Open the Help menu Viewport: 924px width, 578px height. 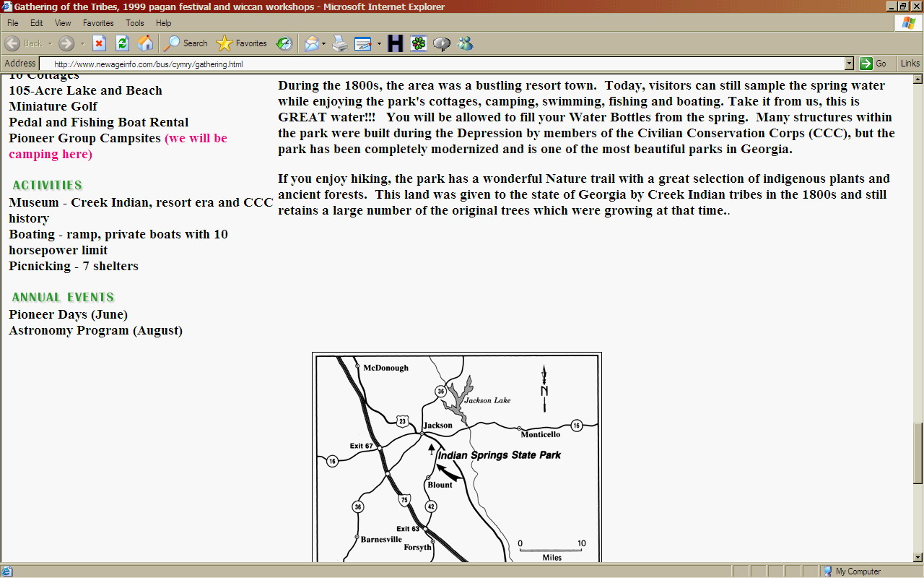(164, 23)
